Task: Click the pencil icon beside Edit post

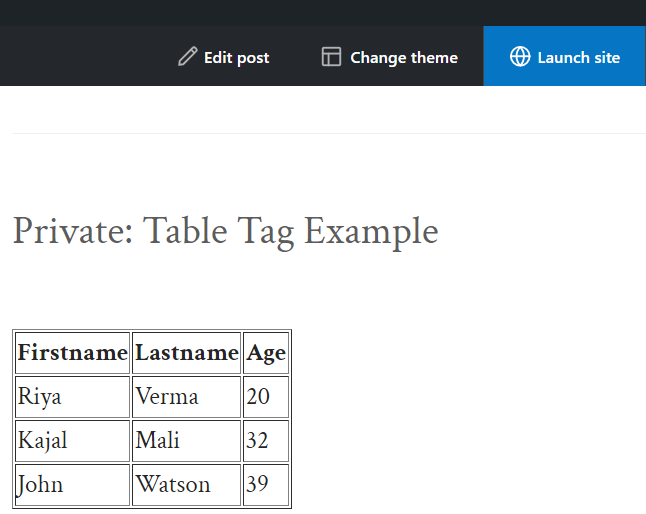Action: 187,57
